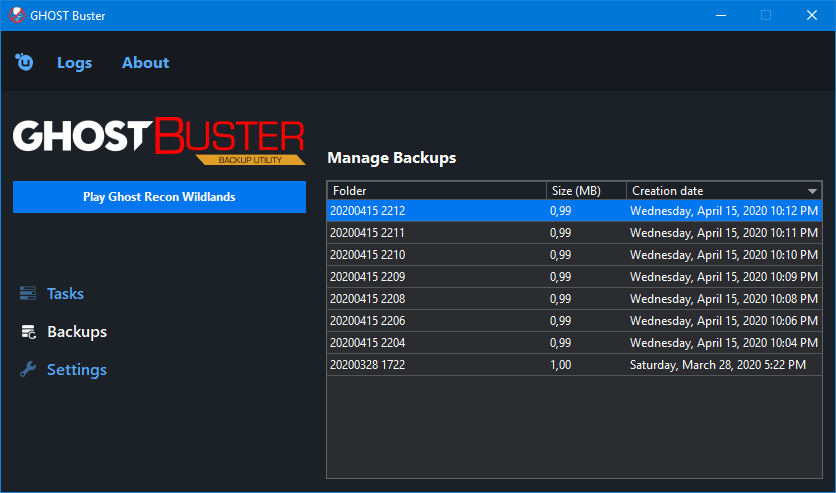This screenshot has height=493, width=836.
Task: Click the GHOST Buster logo
Action: coord(159,141)
